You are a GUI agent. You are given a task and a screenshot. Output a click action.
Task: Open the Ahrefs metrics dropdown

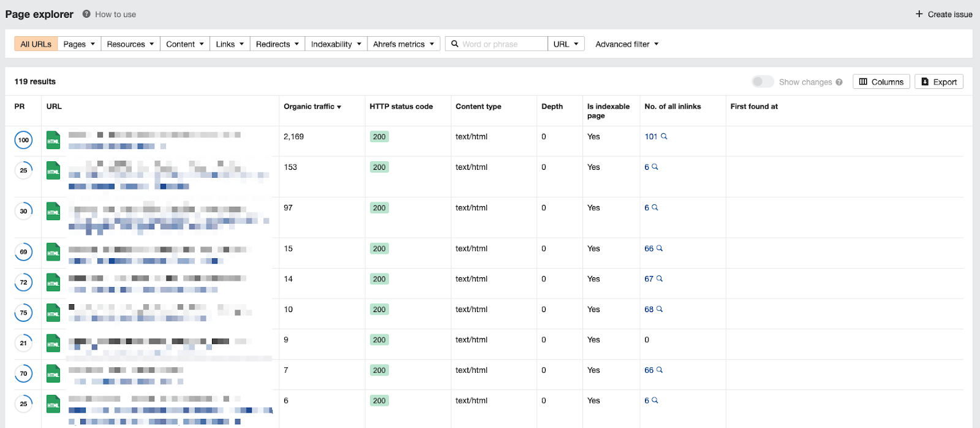click(403, 44)
